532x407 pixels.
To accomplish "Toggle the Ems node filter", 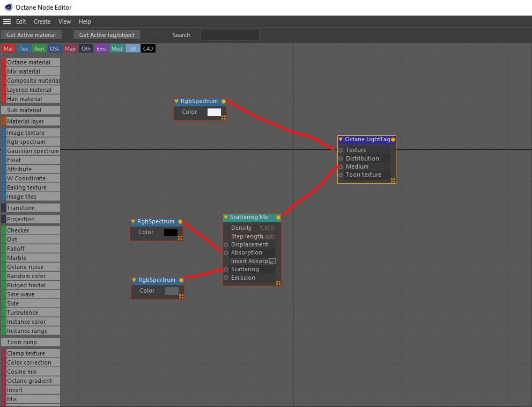I will click(101, 48).
